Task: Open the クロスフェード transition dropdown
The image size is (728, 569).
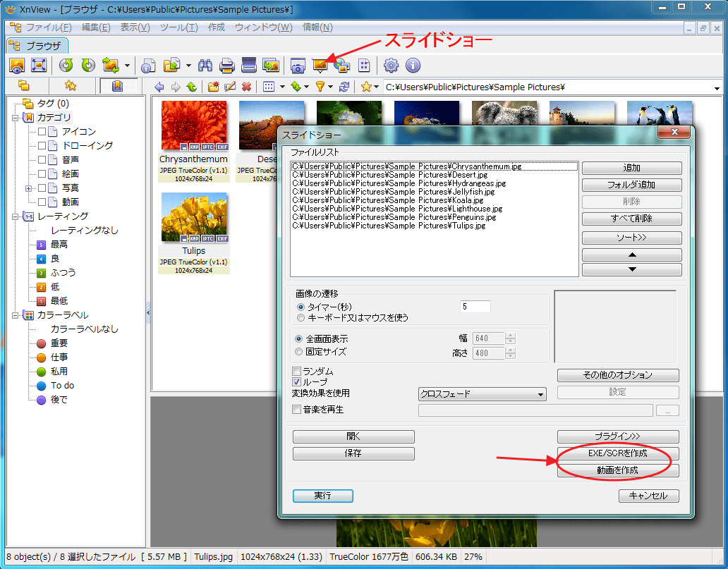Action: [483, 394]
